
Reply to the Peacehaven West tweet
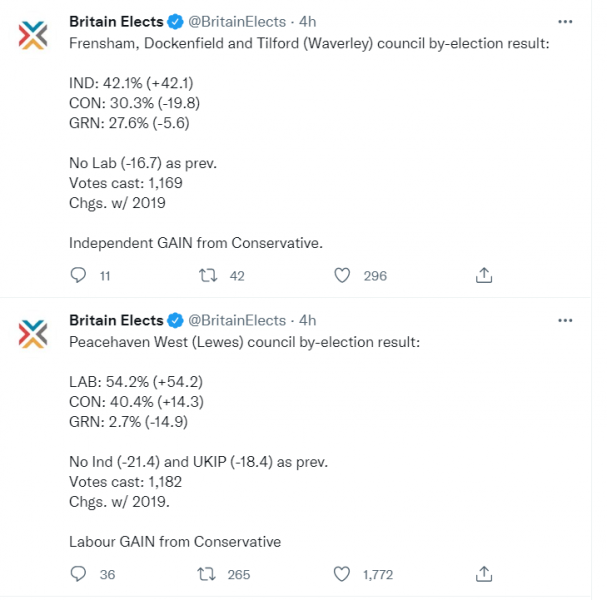click(x=79, y=574)
